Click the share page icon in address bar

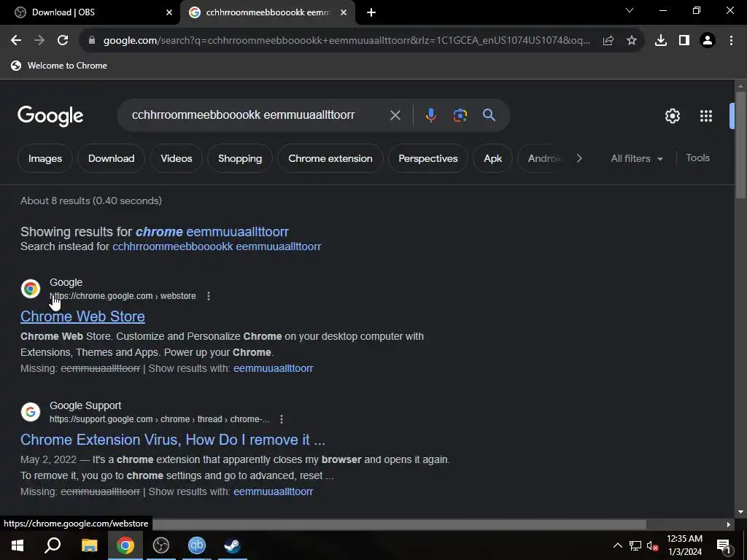(x=608, y=41)
